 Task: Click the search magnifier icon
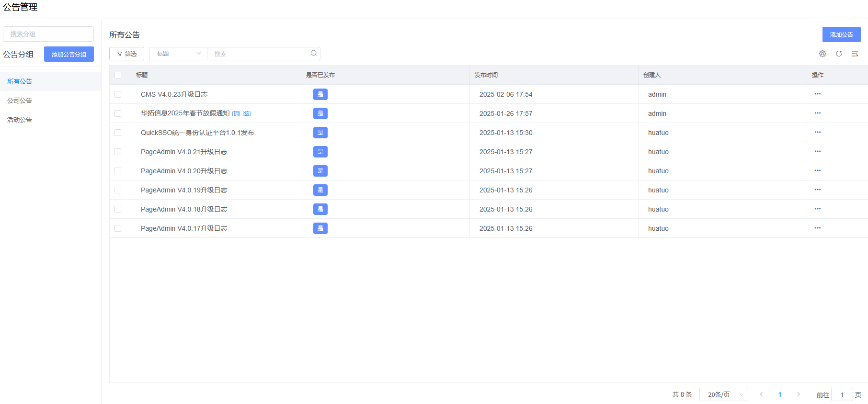(314, 53)
